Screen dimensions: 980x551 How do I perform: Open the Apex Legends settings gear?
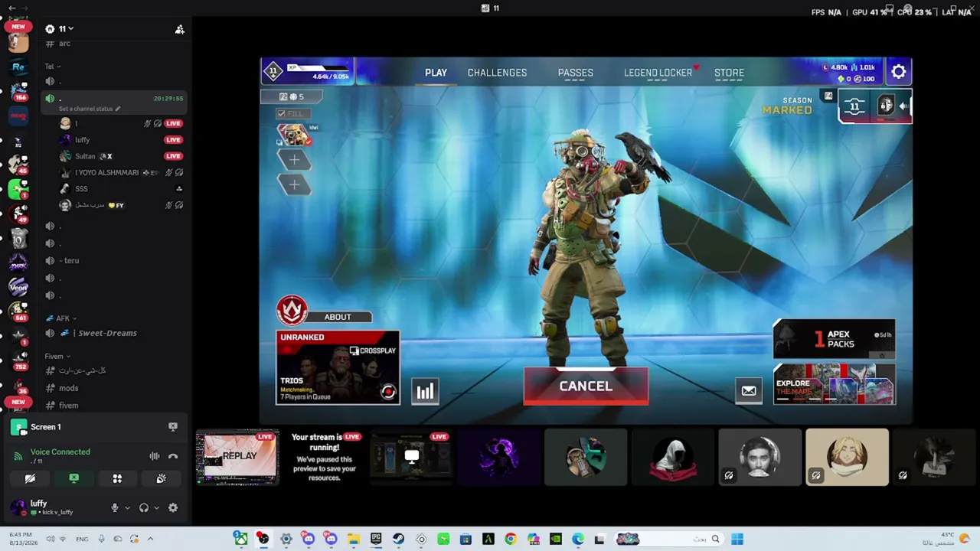click(898, 72)
